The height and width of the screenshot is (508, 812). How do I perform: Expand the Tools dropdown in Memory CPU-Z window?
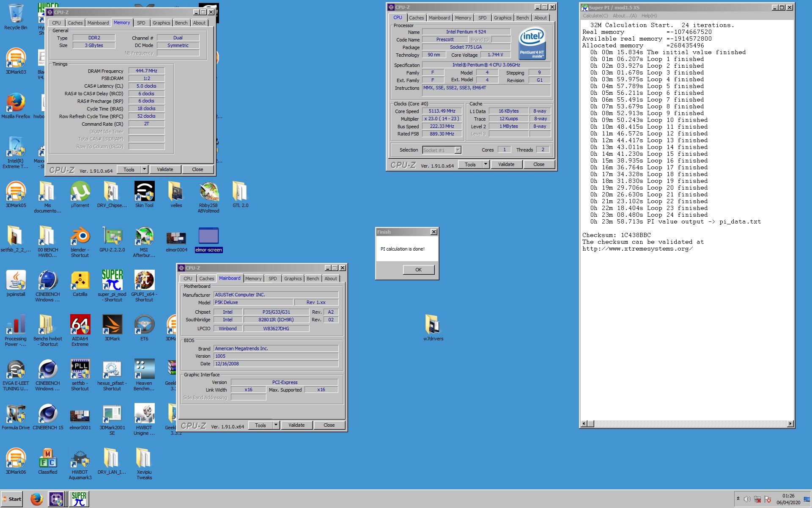point(144,169)
